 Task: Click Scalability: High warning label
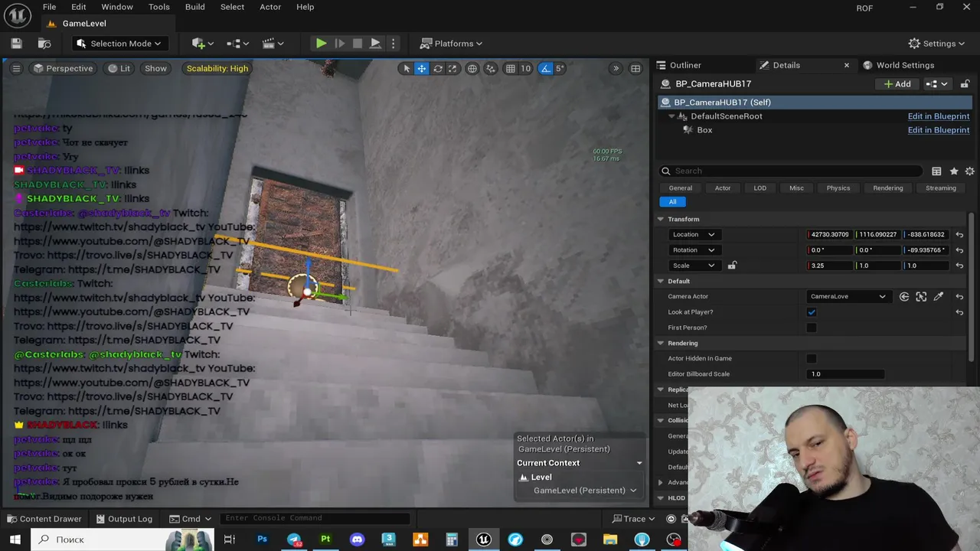[x=217, y=68]
